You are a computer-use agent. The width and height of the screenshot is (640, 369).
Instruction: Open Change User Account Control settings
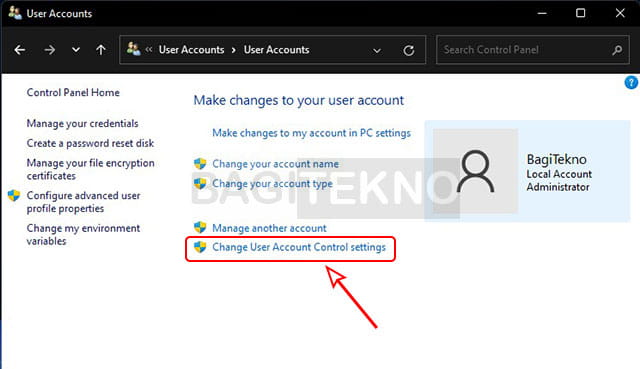click(x=299, y=247)
